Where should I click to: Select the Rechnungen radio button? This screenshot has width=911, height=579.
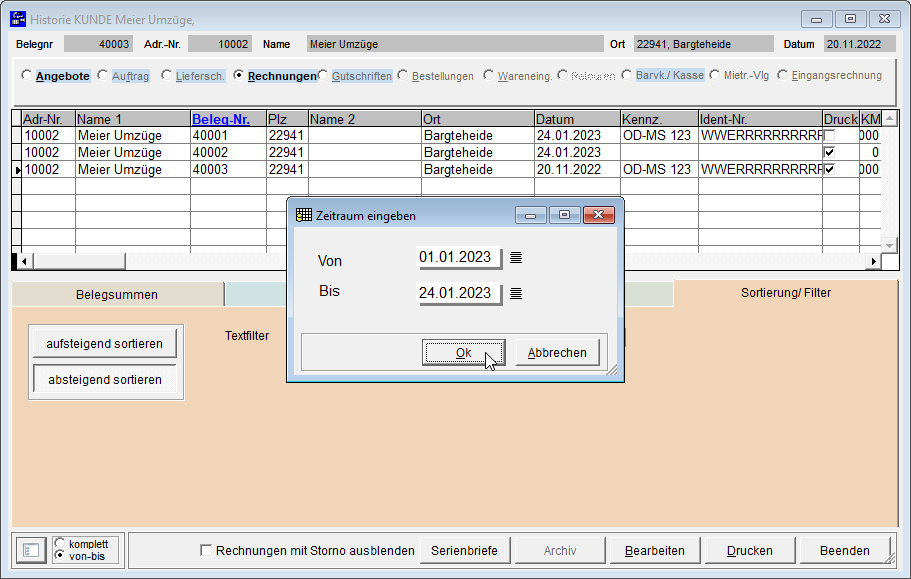click(x=238, y=75)
